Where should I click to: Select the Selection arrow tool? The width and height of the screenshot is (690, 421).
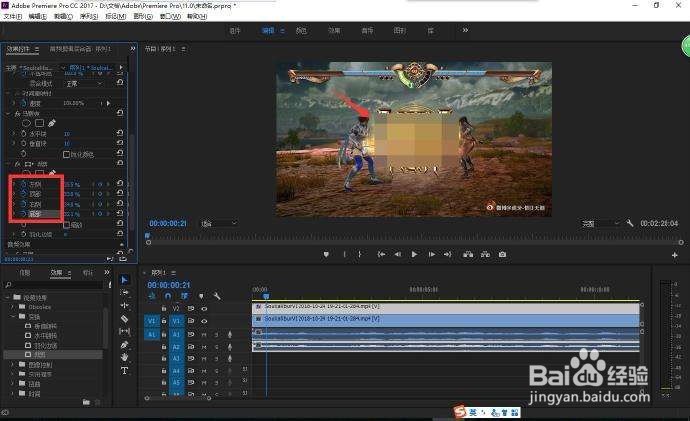(124, 280)
